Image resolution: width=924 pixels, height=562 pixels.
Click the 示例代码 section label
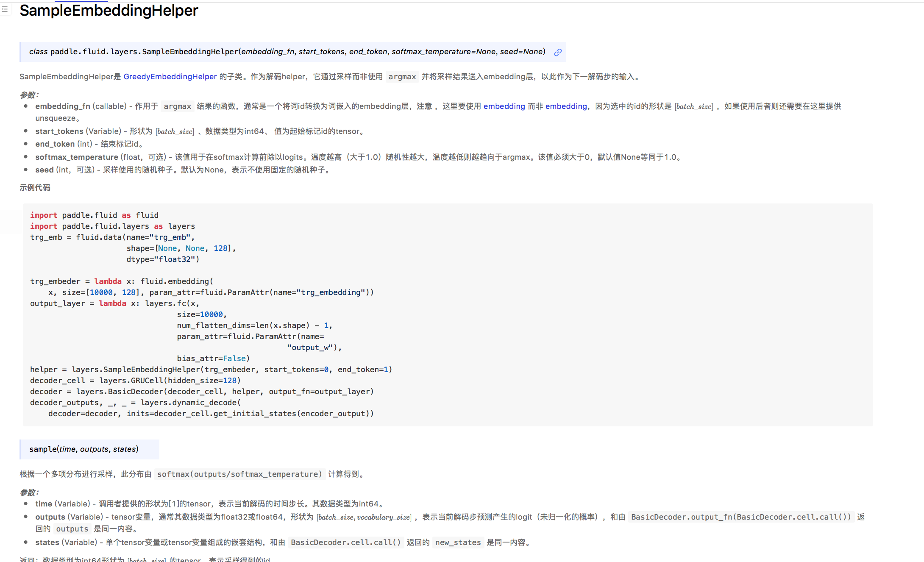(x=35, y=188)
